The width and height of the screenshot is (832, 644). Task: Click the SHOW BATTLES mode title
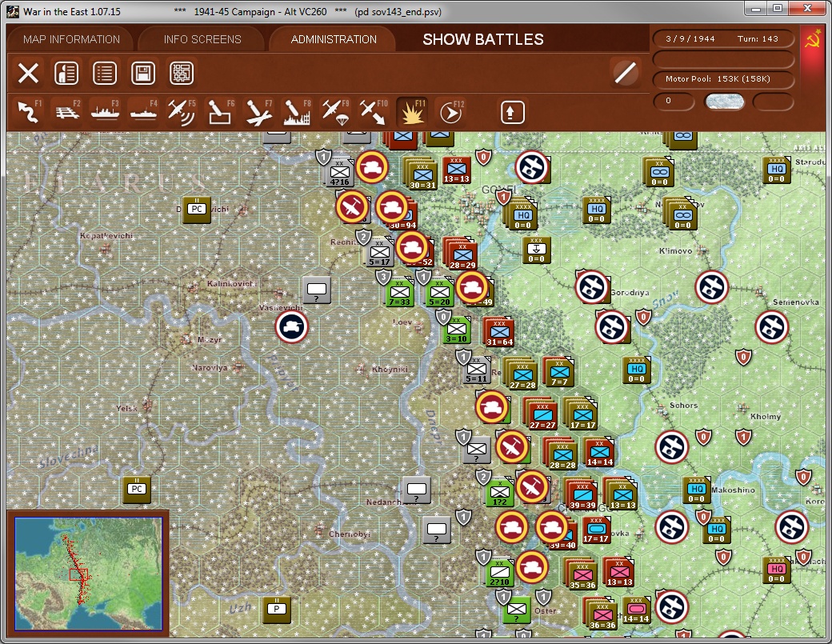(483, 39)
